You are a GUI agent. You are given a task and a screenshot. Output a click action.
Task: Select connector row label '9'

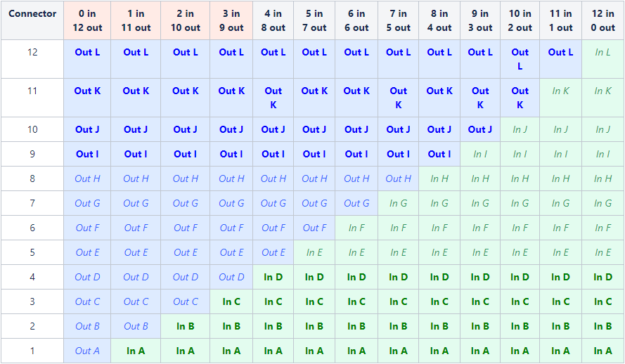32,154
